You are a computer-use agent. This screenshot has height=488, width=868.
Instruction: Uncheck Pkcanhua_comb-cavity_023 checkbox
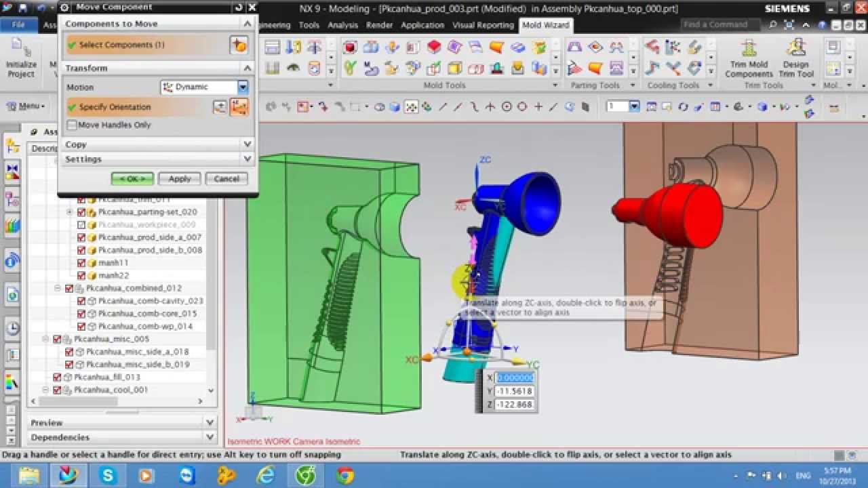[81, 301]
